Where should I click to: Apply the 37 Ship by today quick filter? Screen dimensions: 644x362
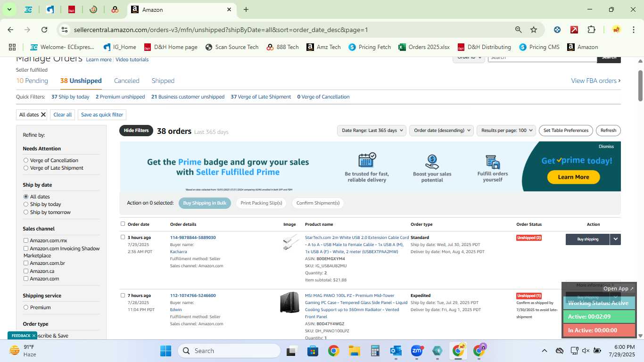pos(70,97)
